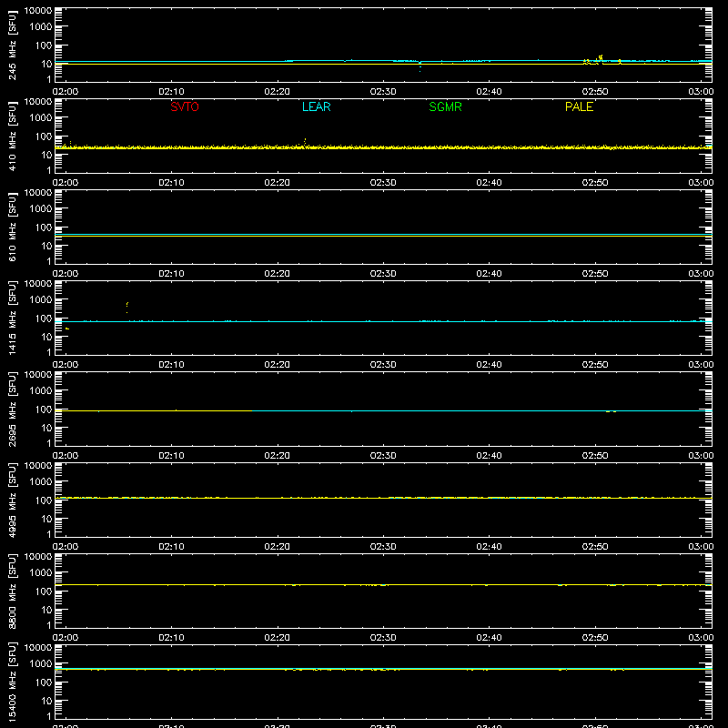Select the "2695 MHz [SFU]" axis title
728x728 pixels.
tap(12, 409)
